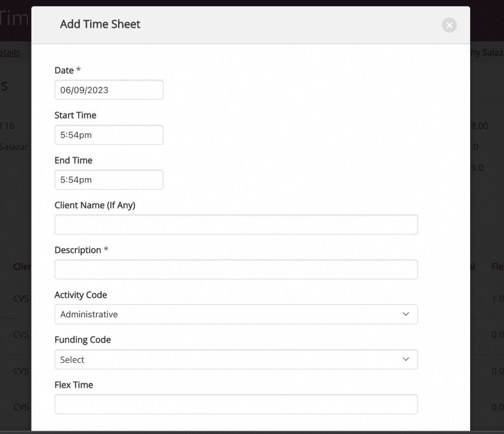Image resolution: width=504 pixels, height=434 pixels.
Task: Focus the Date input showing 06/09/2023
Action: [109, 90]
